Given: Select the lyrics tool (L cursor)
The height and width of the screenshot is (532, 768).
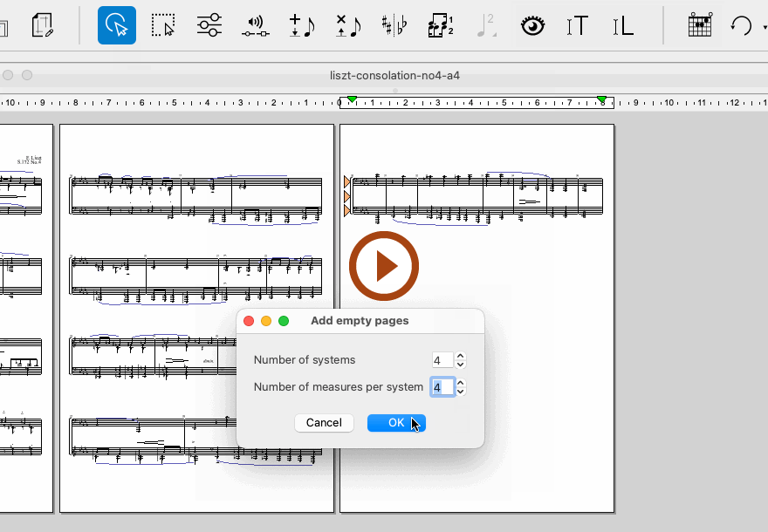Looking at the screenshot, I should coord(623,25).
